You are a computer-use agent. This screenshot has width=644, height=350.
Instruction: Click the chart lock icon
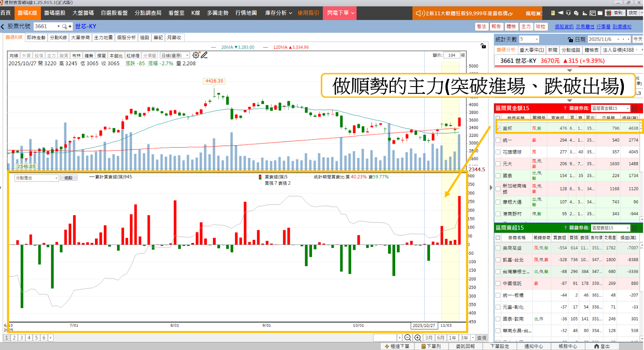[x=483, y=46]
